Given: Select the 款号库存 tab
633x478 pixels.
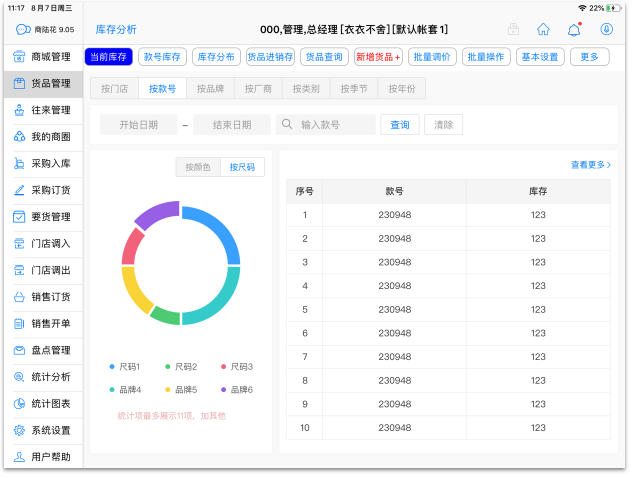Looking at the screenshot, I should point(162,57).
